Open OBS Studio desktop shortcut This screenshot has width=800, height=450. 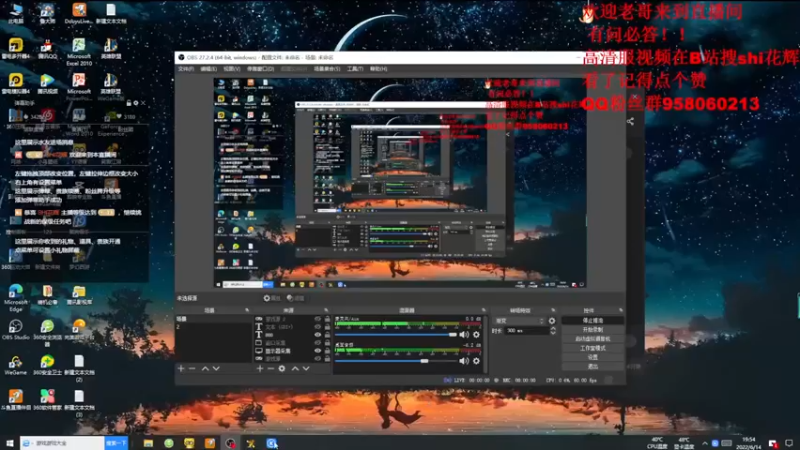point(16,330)
